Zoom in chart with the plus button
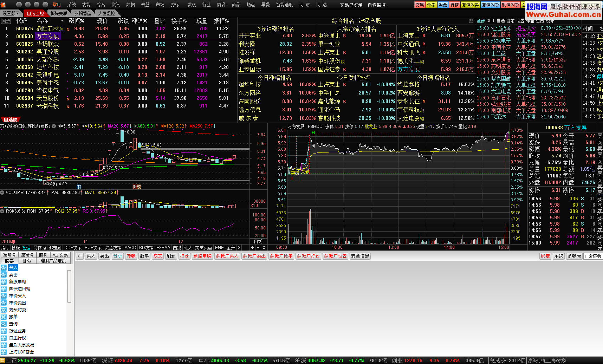603x364 pixels. [x=252, y=248]
